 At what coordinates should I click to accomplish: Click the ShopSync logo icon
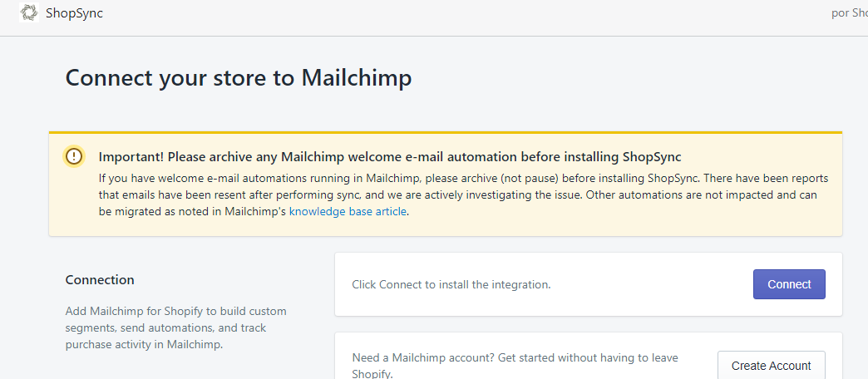(29, 12)
